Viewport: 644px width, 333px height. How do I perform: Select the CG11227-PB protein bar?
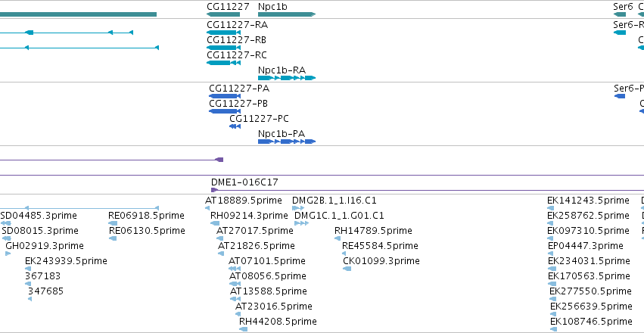coord(224,111)
